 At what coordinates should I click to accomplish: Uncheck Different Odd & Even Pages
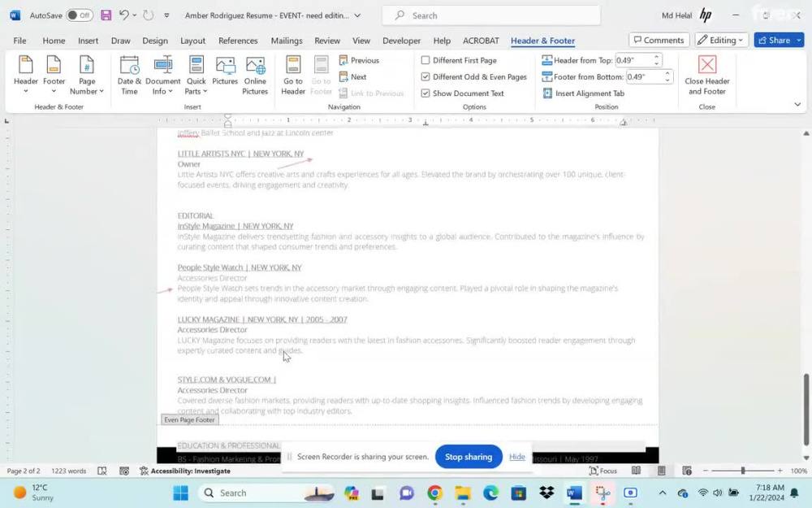(x=425, y=76)
